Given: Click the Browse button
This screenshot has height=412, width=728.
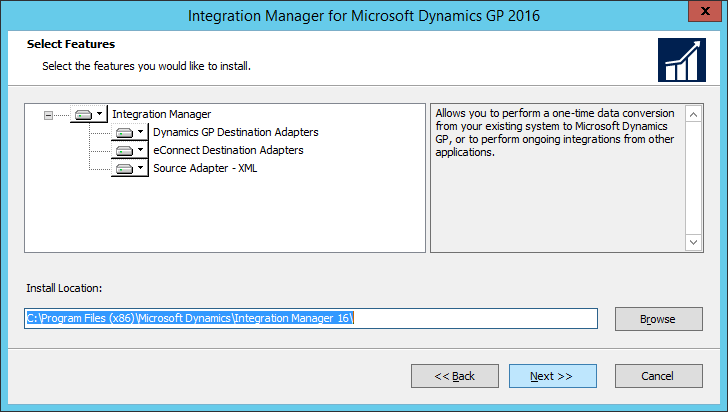Looking at the screenshot, I should pos(658,319).
